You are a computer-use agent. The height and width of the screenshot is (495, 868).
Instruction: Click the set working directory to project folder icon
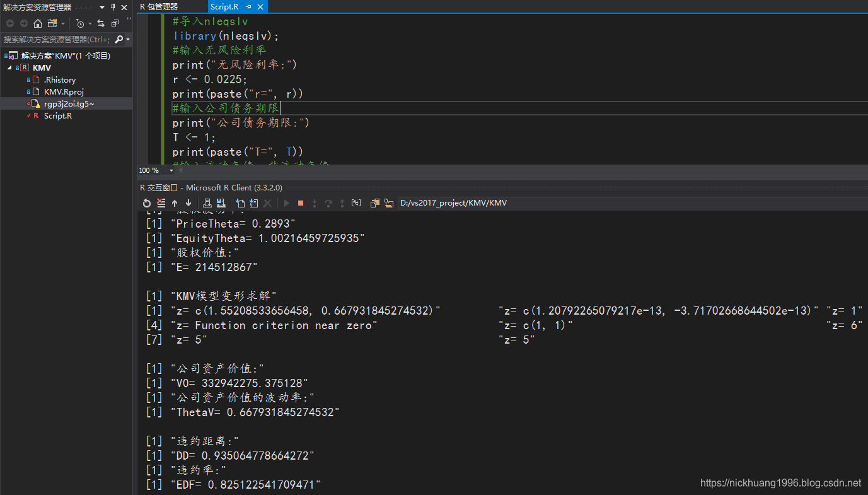click(x=388, y=203)
